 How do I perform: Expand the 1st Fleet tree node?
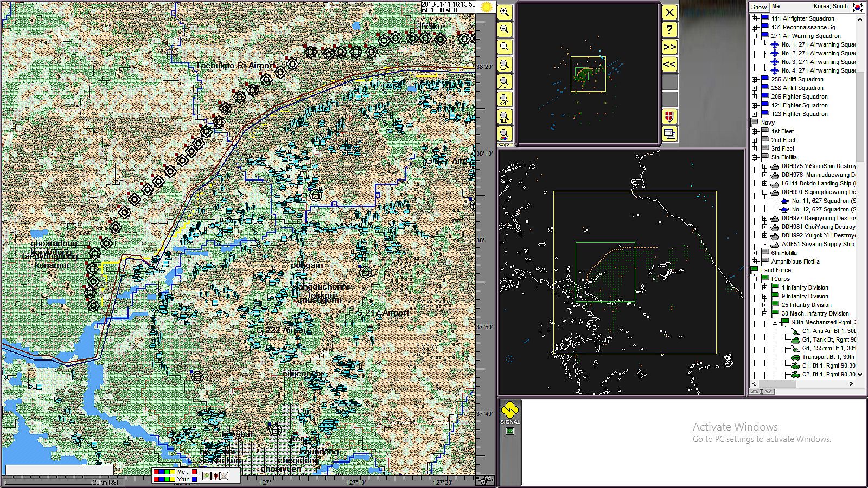(754, 131)
